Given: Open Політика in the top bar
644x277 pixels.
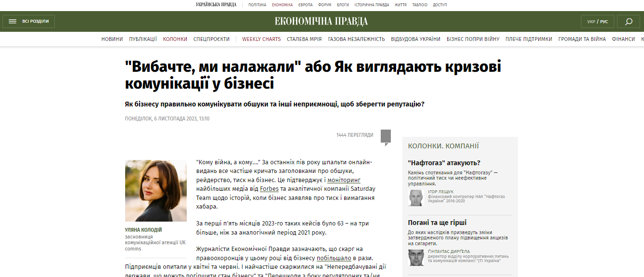Looking at the screenshot, I should coord(257,5).
